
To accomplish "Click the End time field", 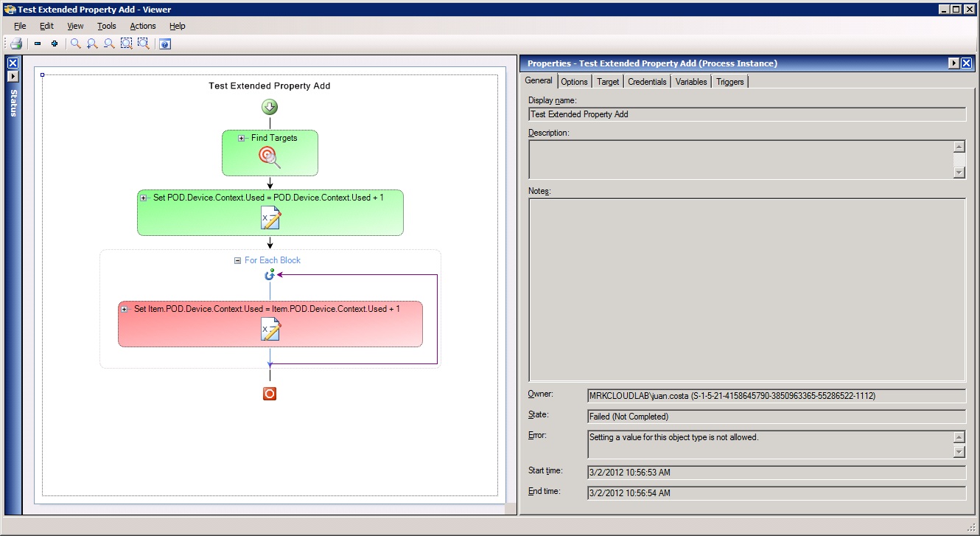I will coord(777,493).
